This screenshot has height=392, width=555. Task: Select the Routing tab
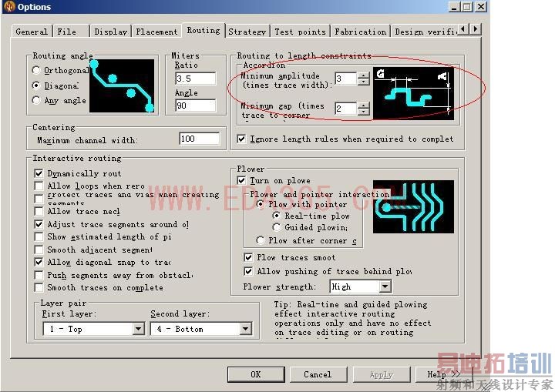pyautogui.click(x=203, y=31)
